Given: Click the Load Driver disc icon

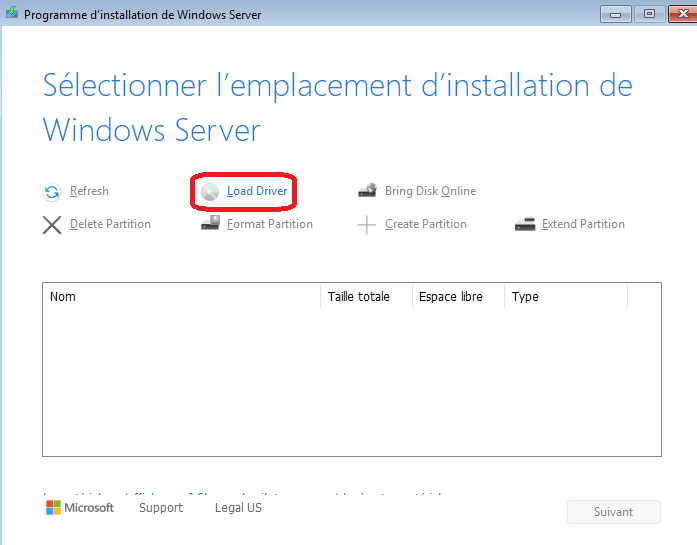Looking at the screenshot, I should point(210,192).
